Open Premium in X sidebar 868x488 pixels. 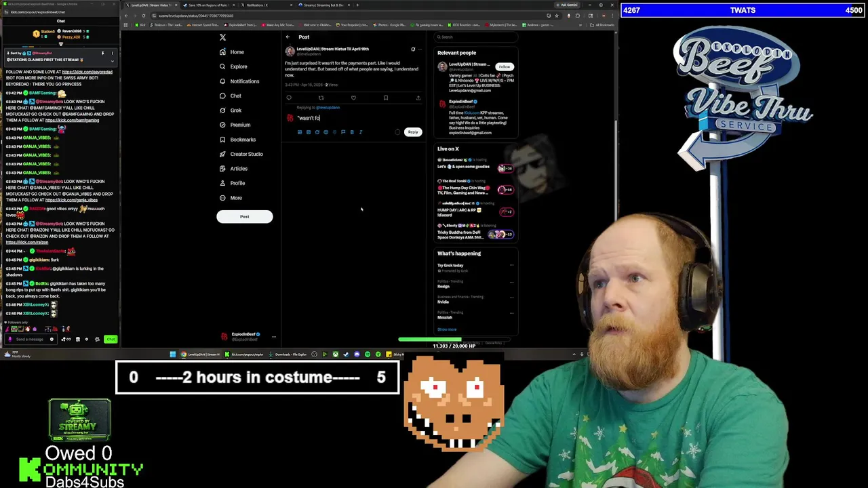point(235,125)
